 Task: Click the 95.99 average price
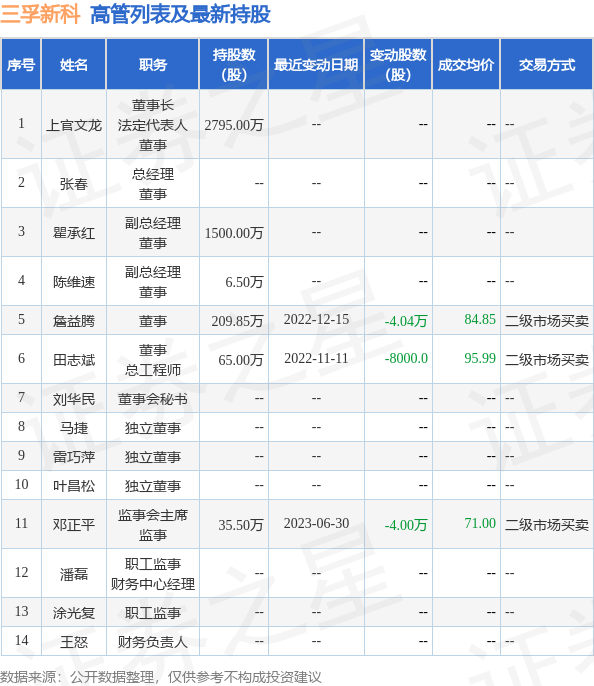point(480,358)
